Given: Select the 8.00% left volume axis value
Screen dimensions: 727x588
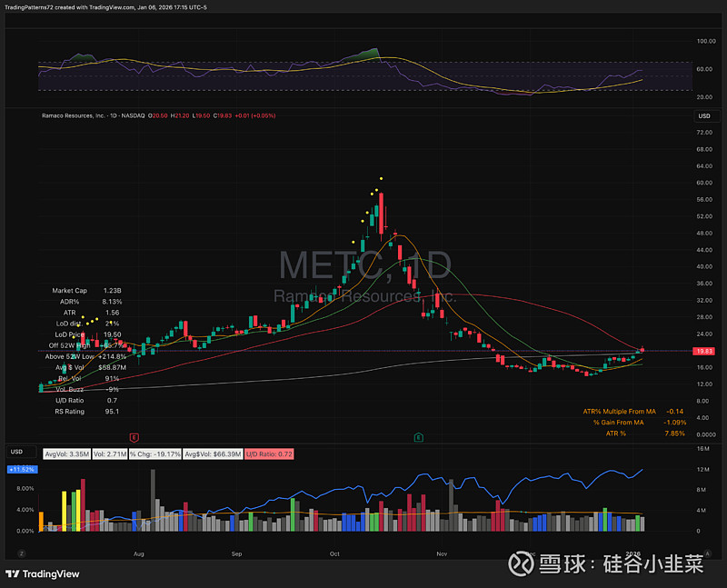Looking at the screenshot, I should click(x=25, y=489).
